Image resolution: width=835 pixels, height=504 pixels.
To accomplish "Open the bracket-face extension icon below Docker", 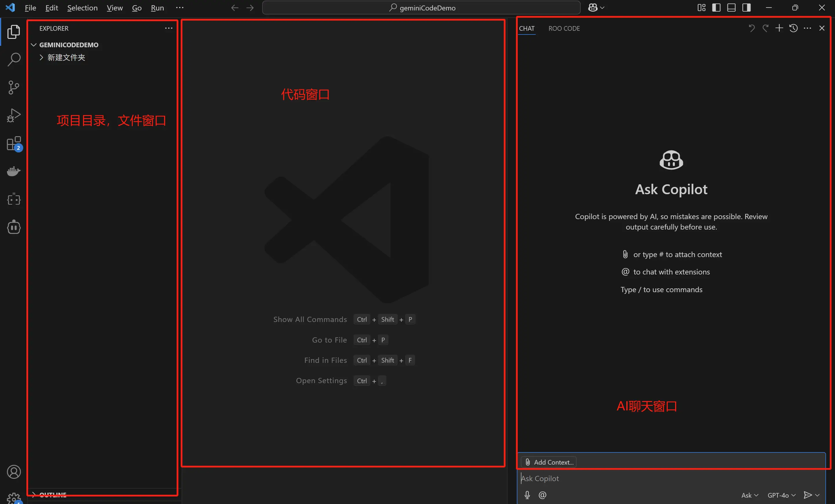I will coord(14,199).
